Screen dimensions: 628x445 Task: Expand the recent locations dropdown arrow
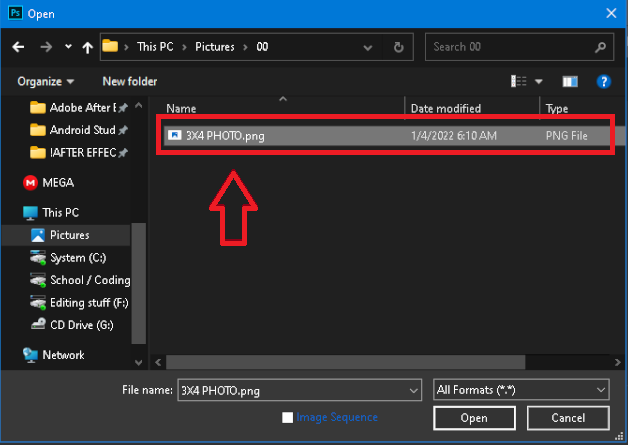pos(68,47)
